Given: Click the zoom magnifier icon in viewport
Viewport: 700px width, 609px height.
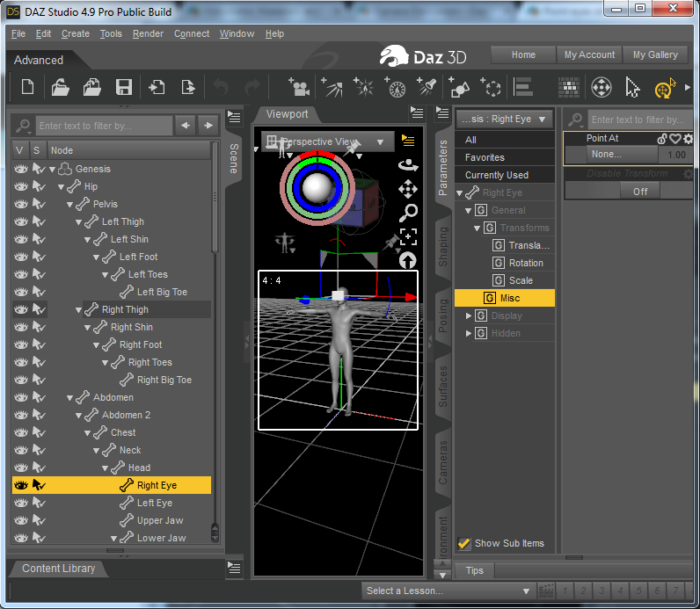Looking at the screenshot, I should tap(408, 213).
